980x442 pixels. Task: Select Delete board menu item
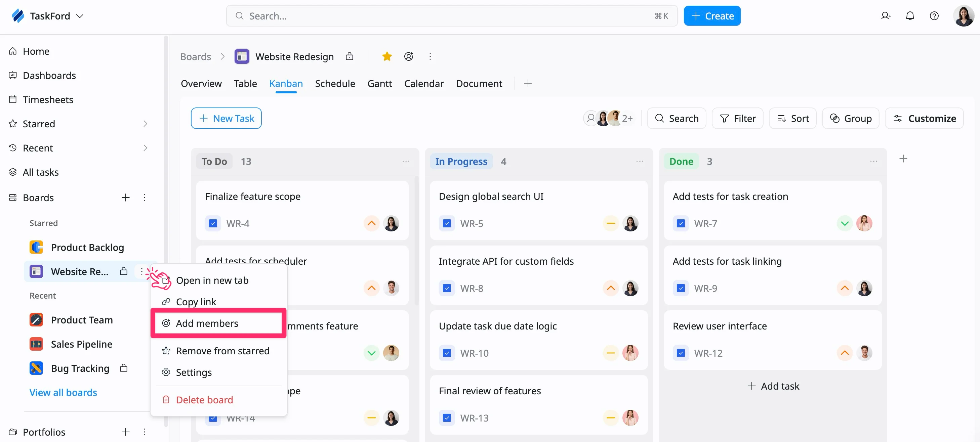click(x=218, y=399)
